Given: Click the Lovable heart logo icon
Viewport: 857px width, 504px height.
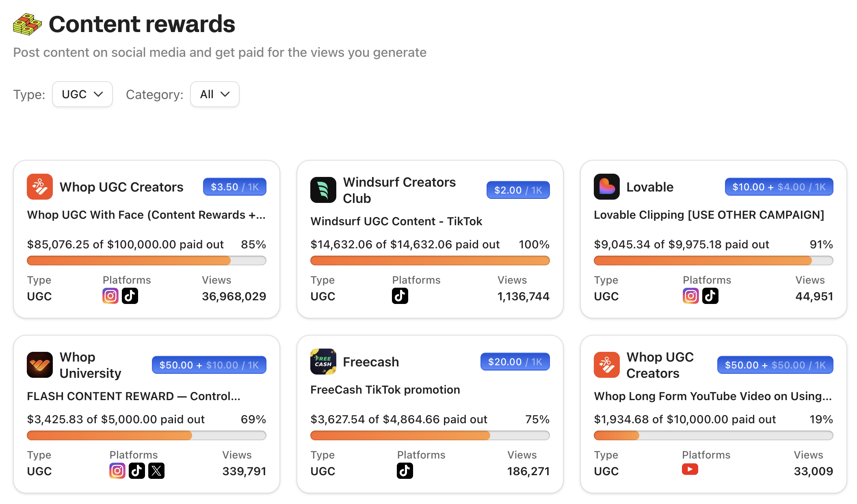Looking at the screenshot, I should 606,187.
